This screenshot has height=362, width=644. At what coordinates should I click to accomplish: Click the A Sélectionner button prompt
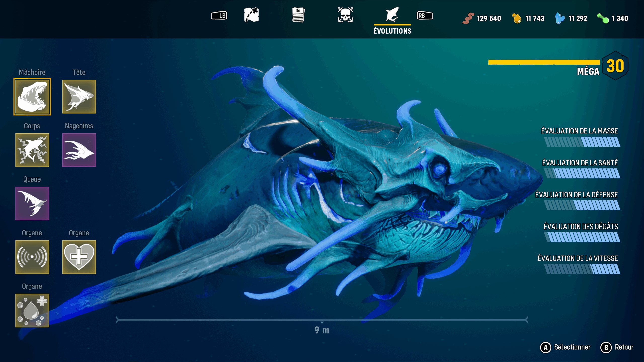565,347
